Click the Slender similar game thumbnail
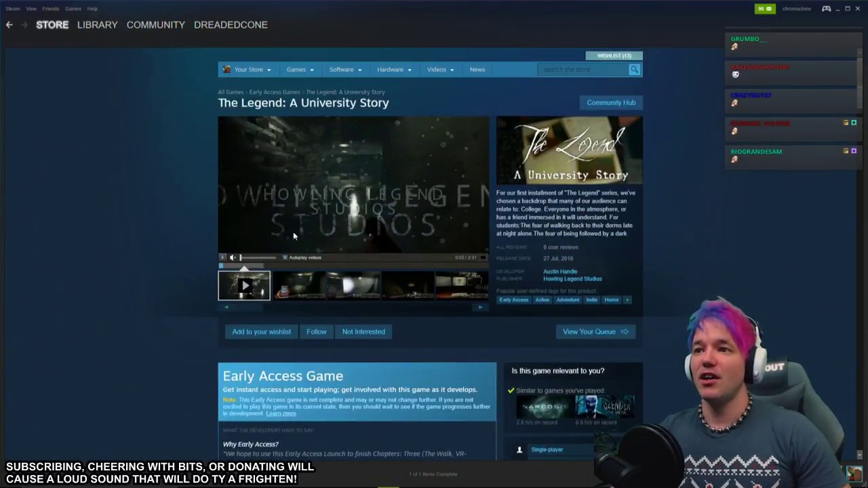 pyautogui.click(x=605, y=407)
